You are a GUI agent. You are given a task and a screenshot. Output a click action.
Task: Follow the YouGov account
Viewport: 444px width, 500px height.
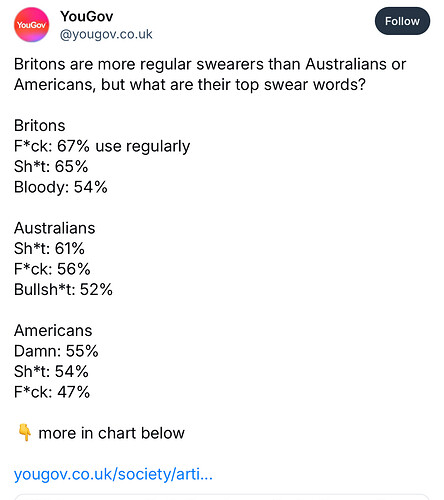(402, 21)
